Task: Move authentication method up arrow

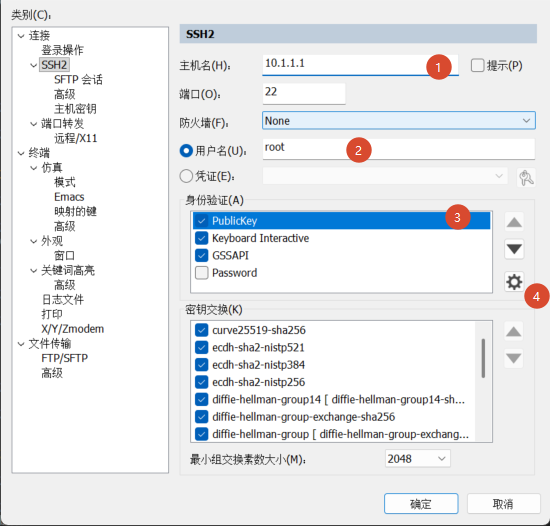Action: coord(514,222)
